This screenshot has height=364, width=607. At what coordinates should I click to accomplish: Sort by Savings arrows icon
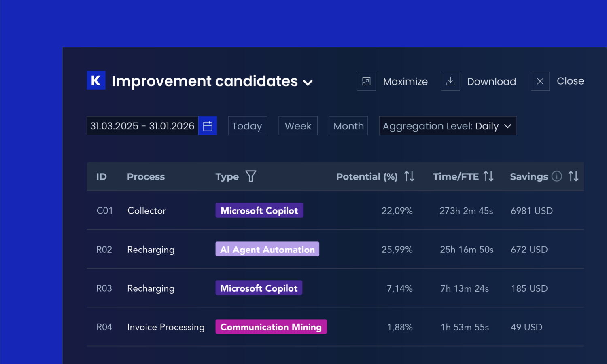[x=573, y=176]
